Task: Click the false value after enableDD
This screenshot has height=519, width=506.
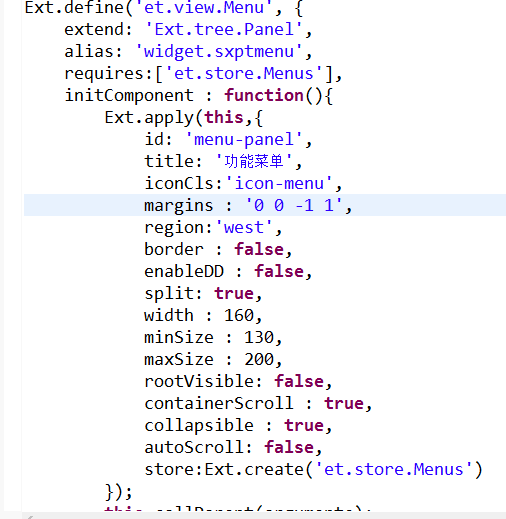Action: click(279, 271)
